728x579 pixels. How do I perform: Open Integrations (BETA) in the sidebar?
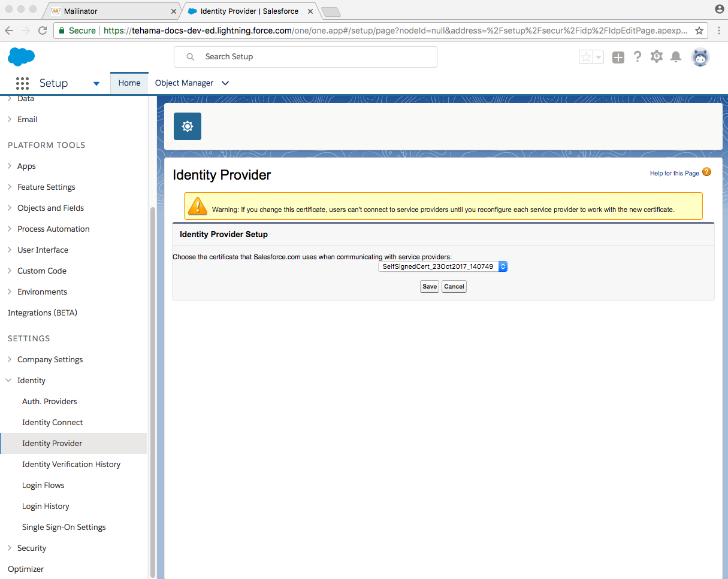[43, 313]
